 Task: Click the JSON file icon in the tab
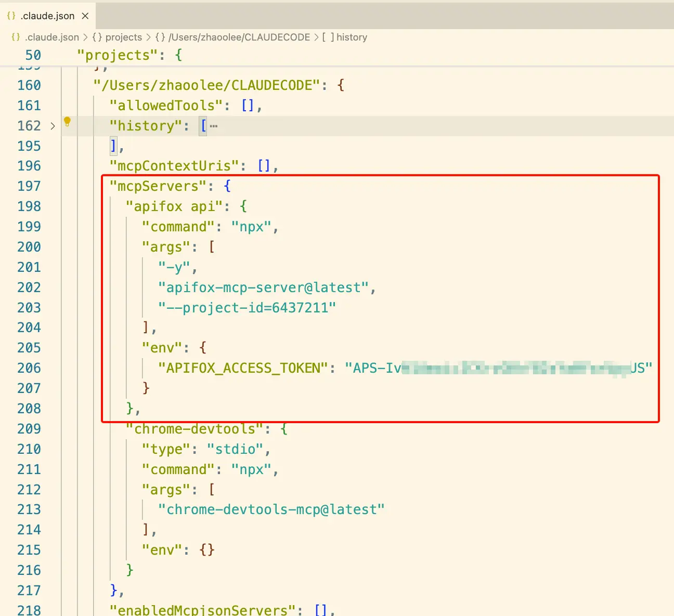pyautogui.click(x=11, y=16)
